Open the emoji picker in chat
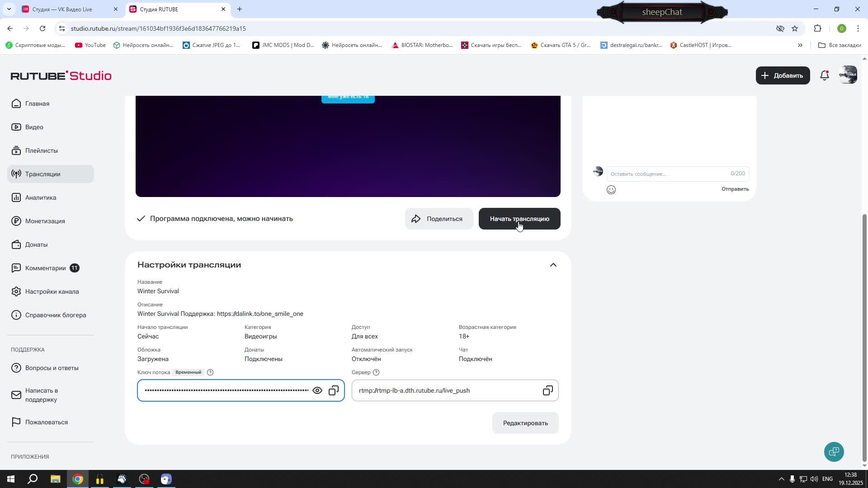 pyautogui.click(x=611, y=190)
